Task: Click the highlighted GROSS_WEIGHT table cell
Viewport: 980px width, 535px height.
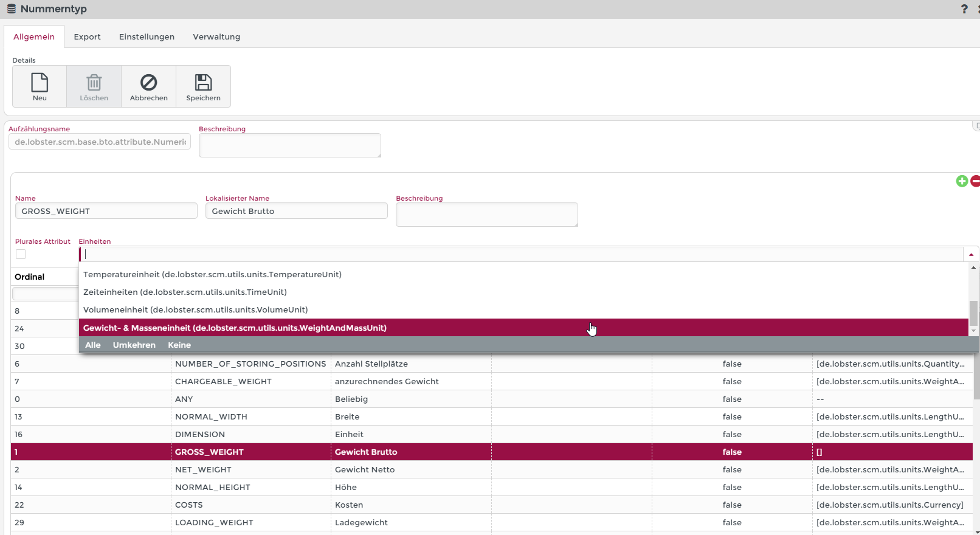Action: click(250, 452)
